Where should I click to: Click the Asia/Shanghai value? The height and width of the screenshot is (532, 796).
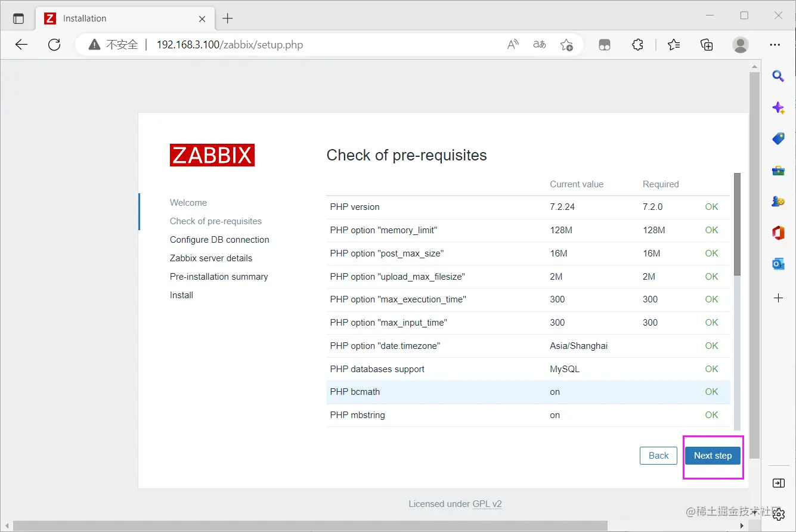coord(578,346)
